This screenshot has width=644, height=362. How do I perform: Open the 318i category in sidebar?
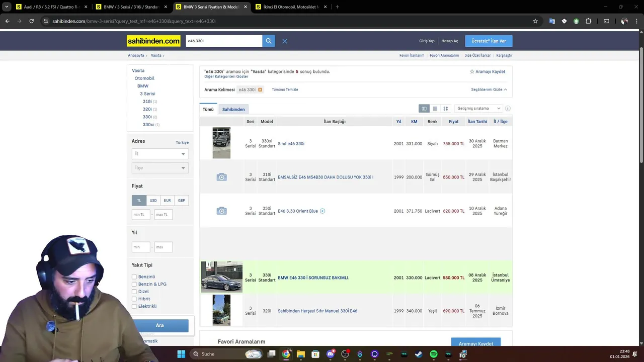point(147,102)
